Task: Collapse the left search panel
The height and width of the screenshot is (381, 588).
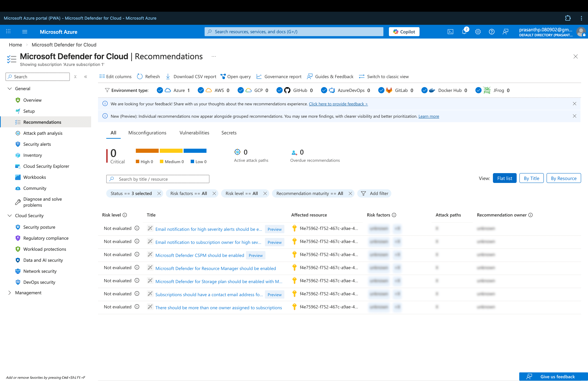Action: [86, 77]
